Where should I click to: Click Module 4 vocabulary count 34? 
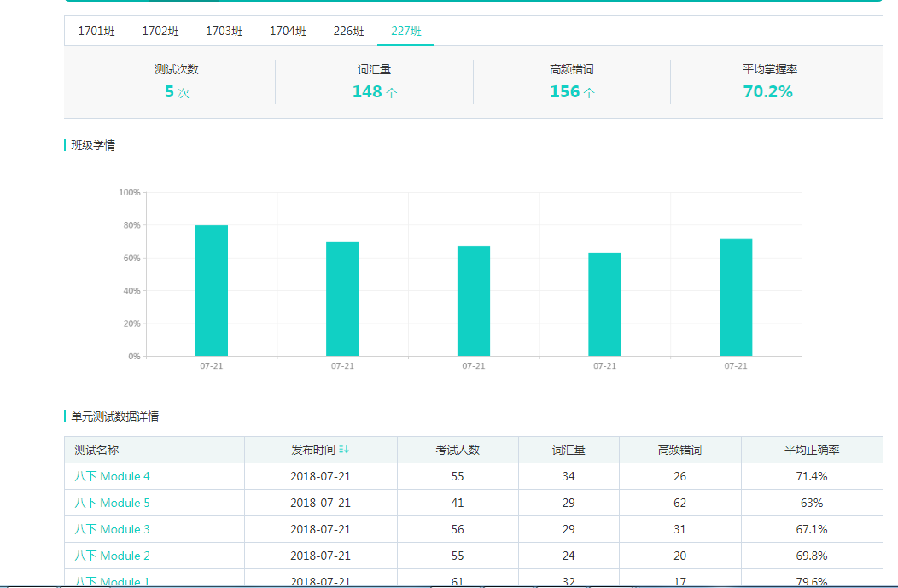point(569,476)
